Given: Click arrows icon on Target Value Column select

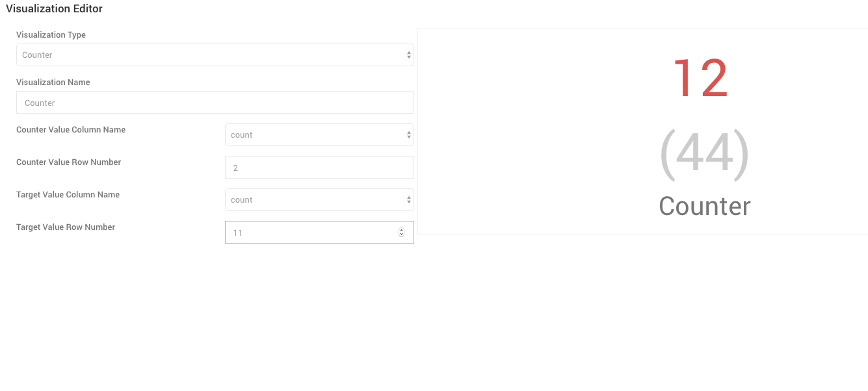Looking at the screenshot, I should [408, 200].
